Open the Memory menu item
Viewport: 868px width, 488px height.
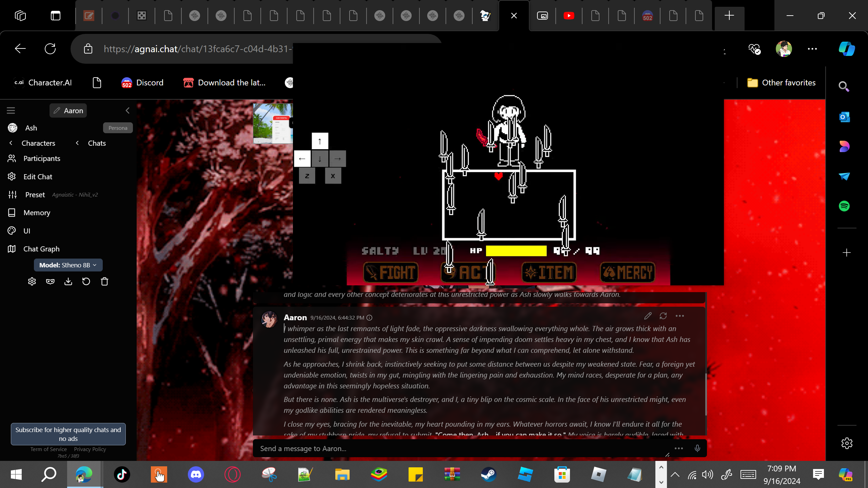tap(37, 212)
